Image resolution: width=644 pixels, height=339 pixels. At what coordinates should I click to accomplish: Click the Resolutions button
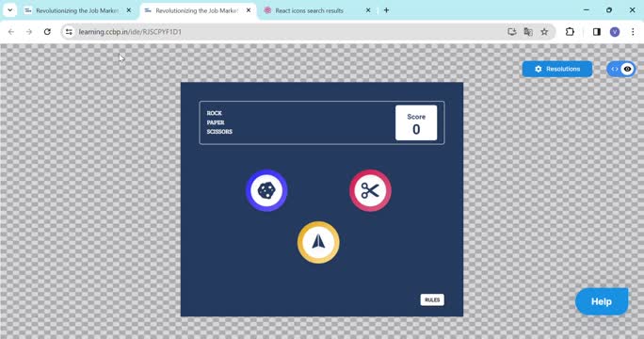click(x=557, y=69)
